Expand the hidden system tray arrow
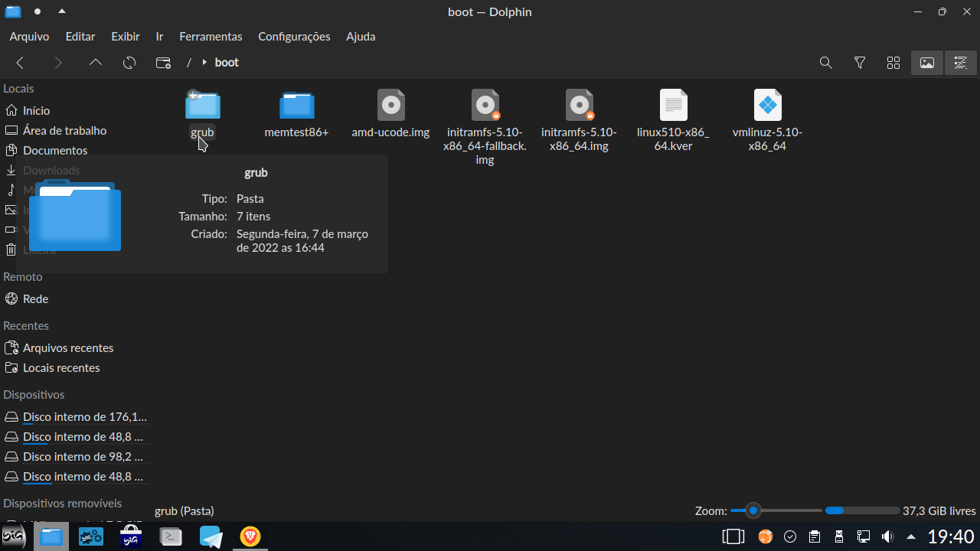The width and height of the screenshot is (980, 551). [911, 536]
